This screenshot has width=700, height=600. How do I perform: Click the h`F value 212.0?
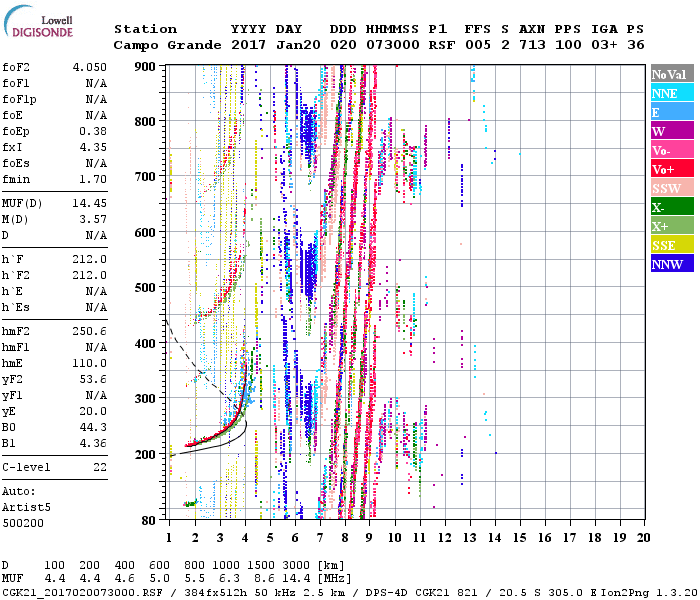point(90,259)
